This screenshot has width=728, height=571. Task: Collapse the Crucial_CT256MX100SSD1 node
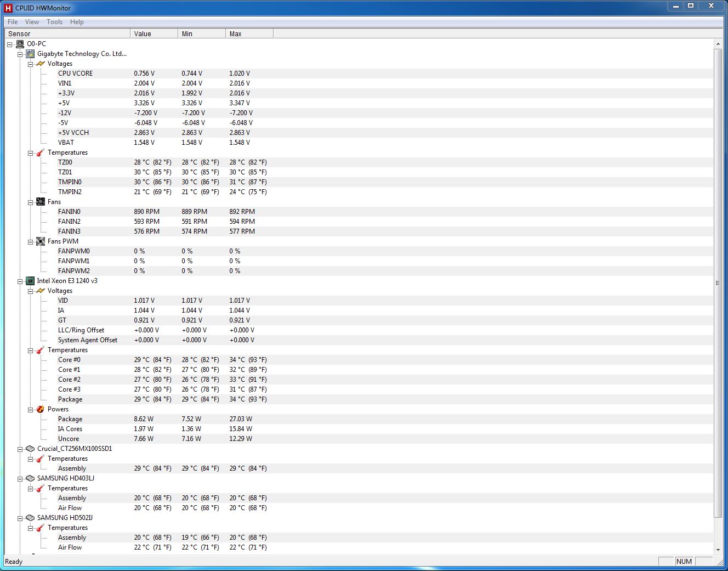[x=20, y=449]
